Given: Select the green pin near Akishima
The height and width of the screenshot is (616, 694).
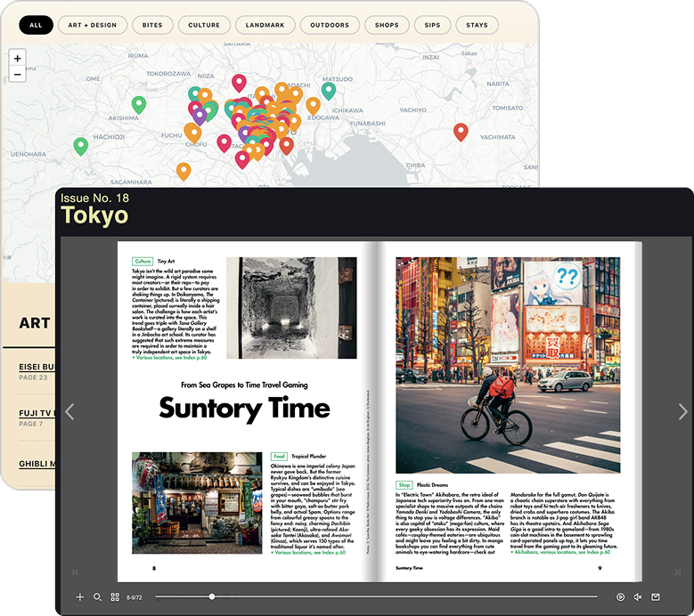Looking at the screenshot, I should pyautogui.click(x=139, y=105).
